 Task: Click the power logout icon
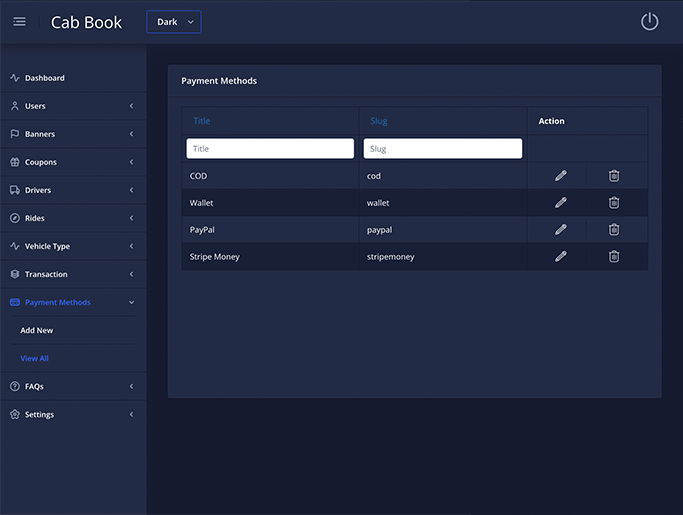(x=649, y=22)
